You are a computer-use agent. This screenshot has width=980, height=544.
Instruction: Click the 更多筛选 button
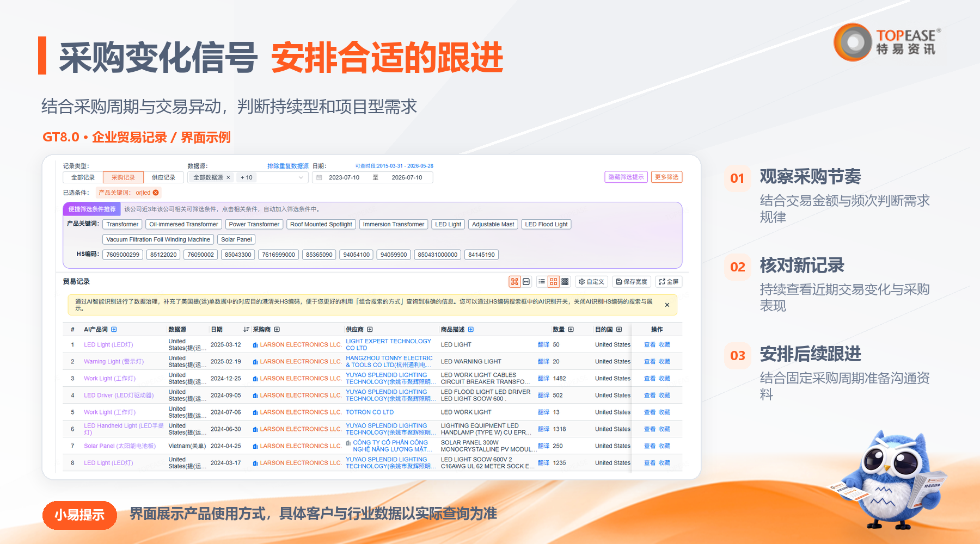click(x=666, y=177)
